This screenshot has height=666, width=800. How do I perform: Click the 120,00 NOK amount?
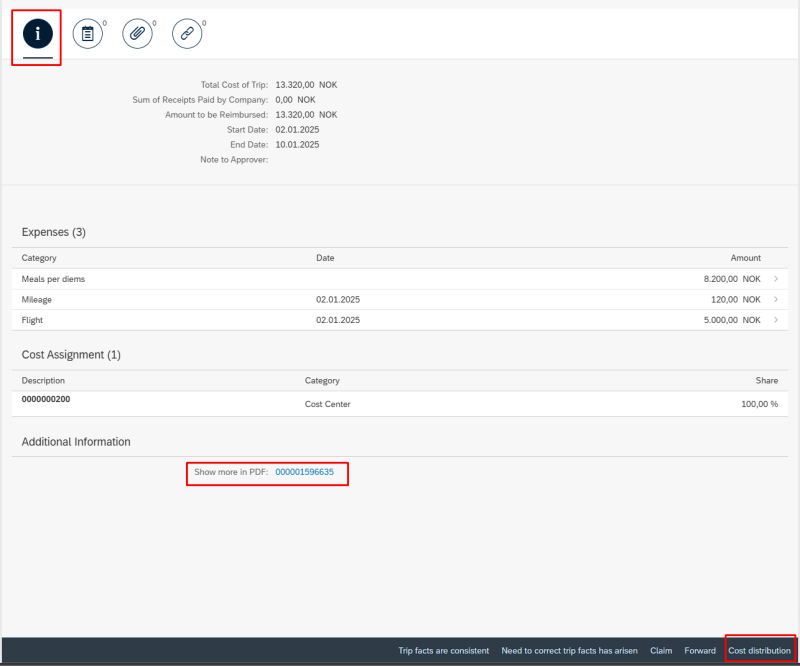736,299
